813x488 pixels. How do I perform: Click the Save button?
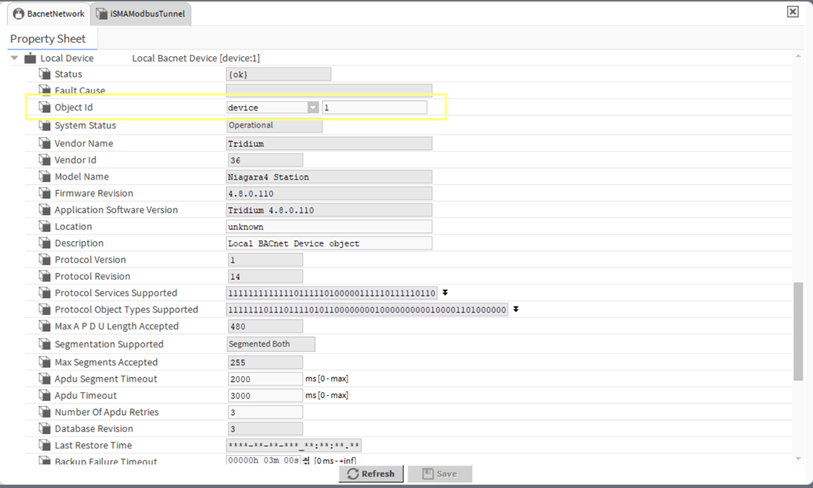pyautogui.click(x=439, y=474)
